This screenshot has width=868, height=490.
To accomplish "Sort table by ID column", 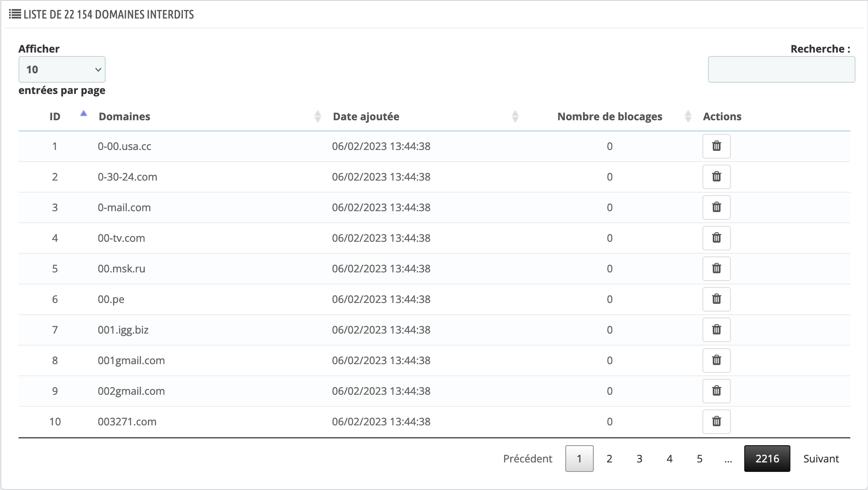I will pyautogui.click(x=55, y=116).
